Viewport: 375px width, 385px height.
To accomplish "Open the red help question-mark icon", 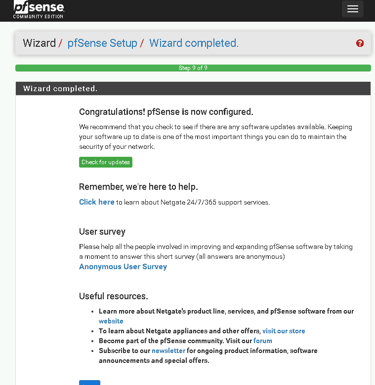I will (x=360, y=43).
